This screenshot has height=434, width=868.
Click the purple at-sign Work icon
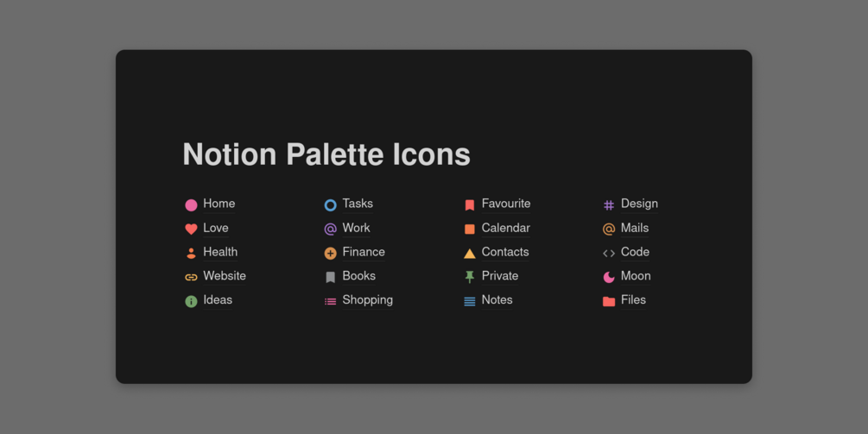click(331, 229)
